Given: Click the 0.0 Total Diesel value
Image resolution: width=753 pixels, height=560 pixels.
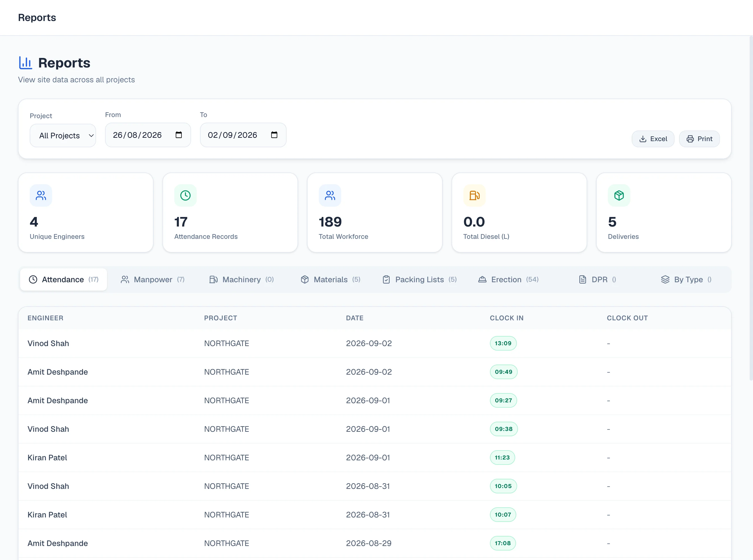Looking at the screenshot, I should 474,222.
